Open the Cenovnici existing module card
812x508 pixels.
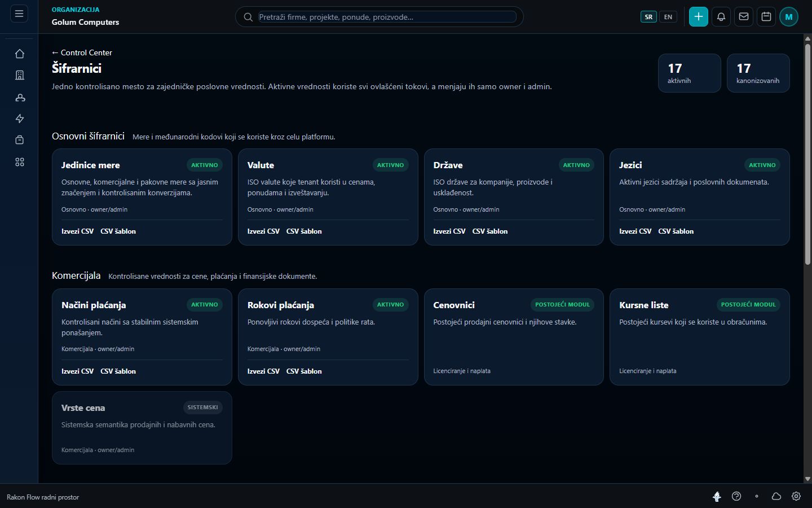[x=514, y=337]
